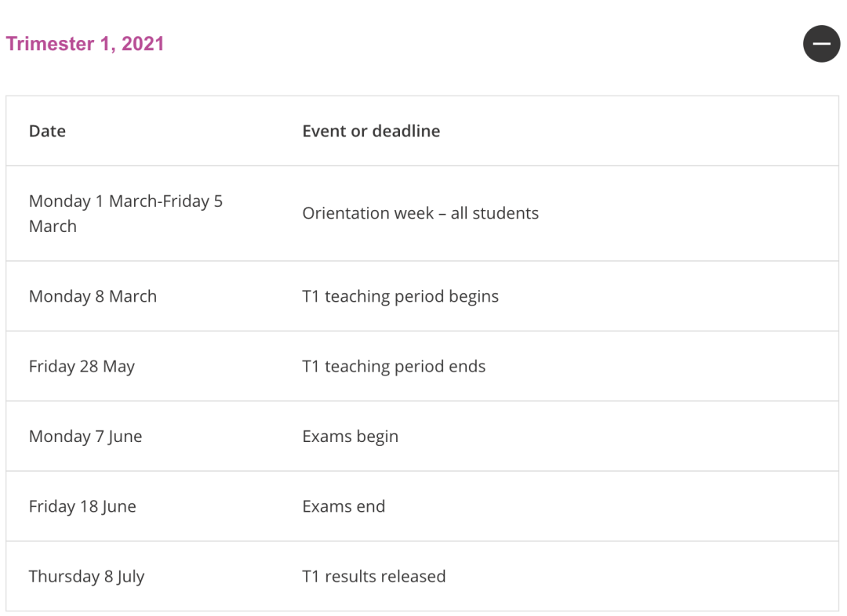Image resolution: width=847 pixels, height=616 pixels.
Task: Click the word March on second date line
Action: point(53,226)
